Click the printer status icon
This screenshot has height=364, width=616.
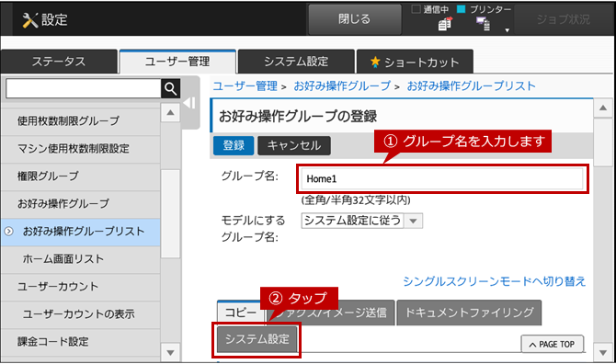click(x=484, y=24)
